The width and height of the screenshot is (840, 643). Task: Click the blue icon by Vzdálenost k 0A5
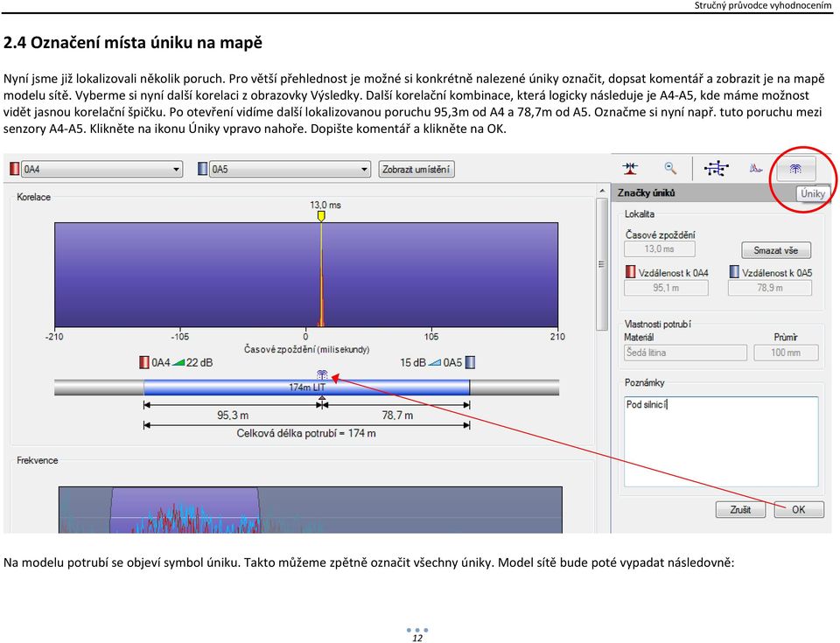pos(734,272)
